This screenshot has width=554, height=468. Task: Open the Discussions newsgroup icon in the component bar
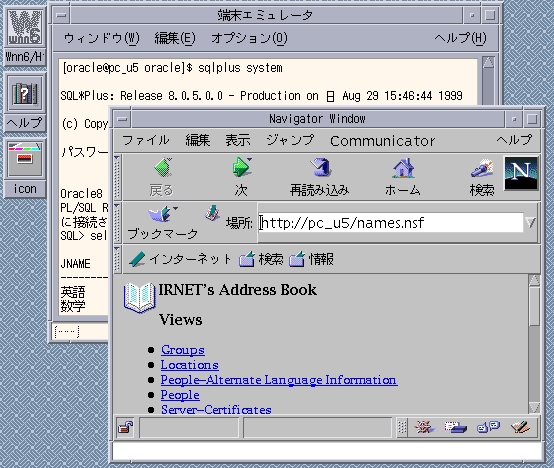(x=488, y=427)
